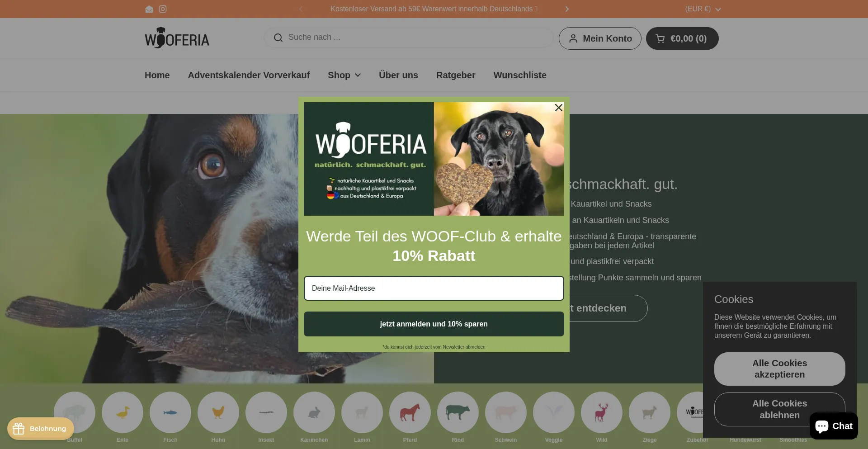Viewport: 868px width, 449px height.
Task: Accept all cookies
Action: pyautogui.click(x=779, y=369)
